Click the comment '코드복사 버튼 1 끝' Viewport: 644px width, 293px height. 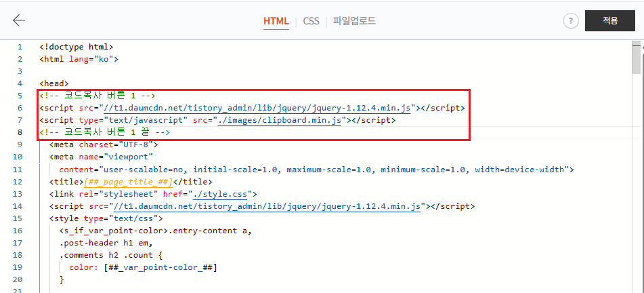[105, 132]
